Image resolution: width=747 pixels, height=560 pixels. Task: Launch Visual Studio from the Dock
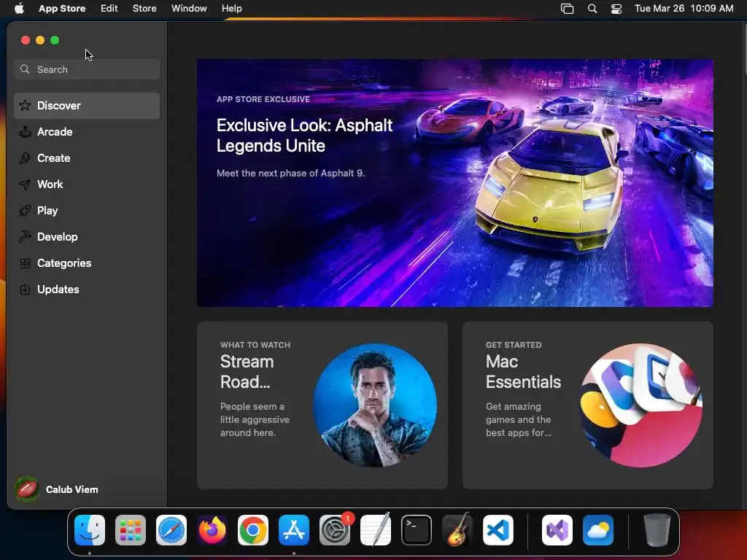pos(557,530)
